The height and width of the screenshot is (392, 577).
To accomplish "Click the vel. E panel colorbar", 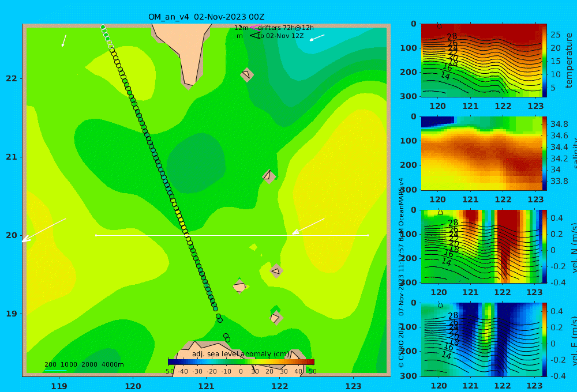I will 545,340.
